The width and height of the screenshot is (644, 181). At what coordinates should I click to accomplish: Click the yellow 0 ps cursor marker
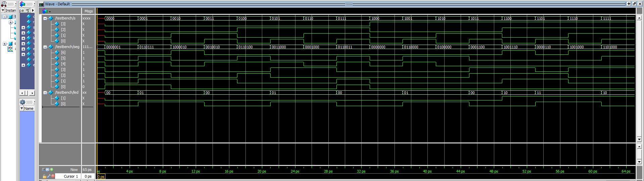[x=101, y=177]
